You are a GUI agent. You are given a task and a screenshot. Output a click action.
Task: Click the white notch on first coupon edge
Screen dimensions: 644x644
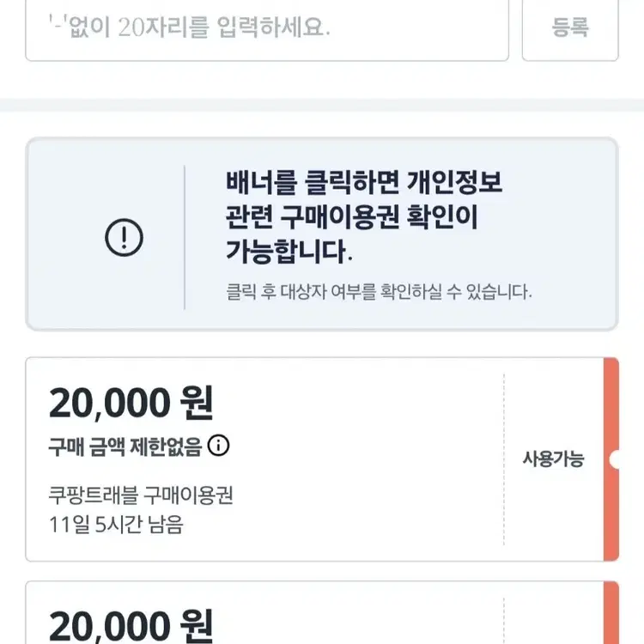point(614,459)
